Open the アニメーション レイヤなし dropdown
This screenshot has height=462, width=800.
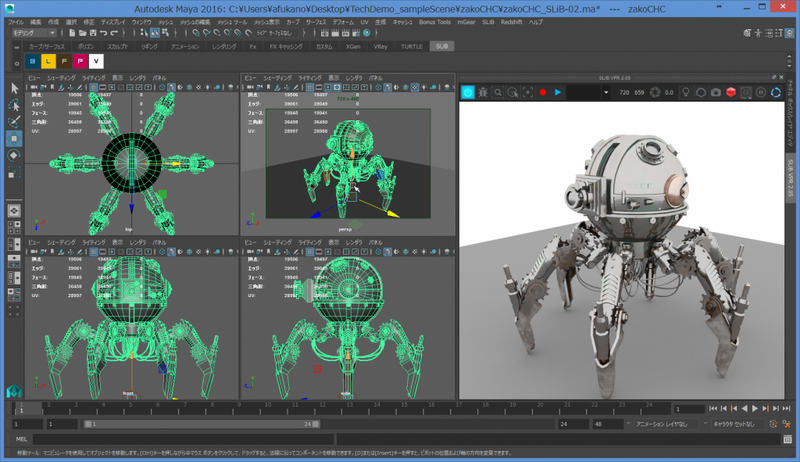(666, 424)
